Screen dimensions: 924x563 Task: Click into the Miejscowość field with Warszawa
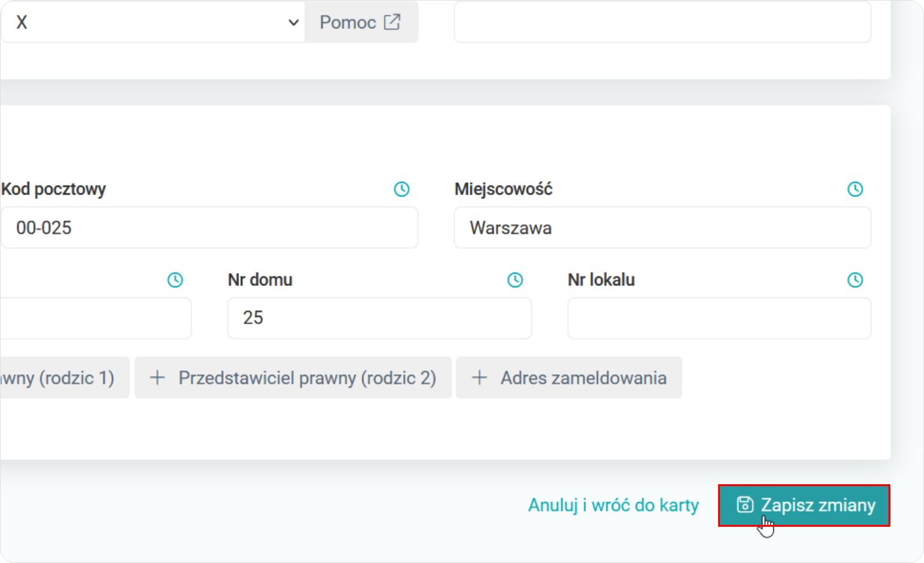coord(662,227)
